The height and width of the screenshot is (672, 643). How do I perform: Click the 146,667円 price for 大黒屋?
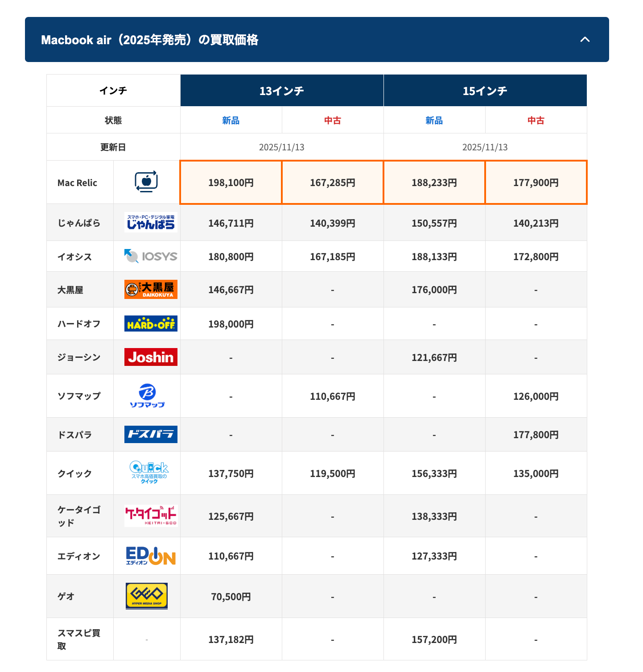231,290
